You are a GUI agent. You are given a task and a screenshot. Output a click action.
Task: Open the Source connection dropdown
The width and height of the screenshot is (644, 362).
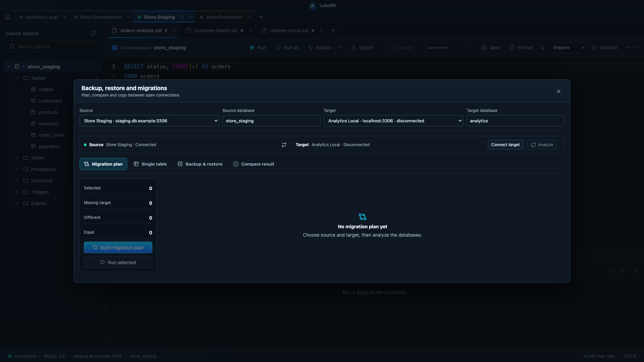149,121
